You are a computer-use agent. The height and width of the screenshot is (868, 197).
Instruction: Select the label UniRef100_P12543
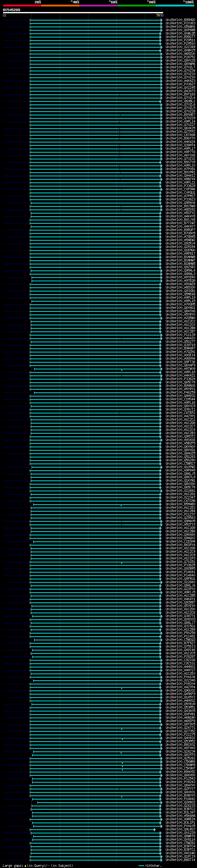click(x=180, y=778)
